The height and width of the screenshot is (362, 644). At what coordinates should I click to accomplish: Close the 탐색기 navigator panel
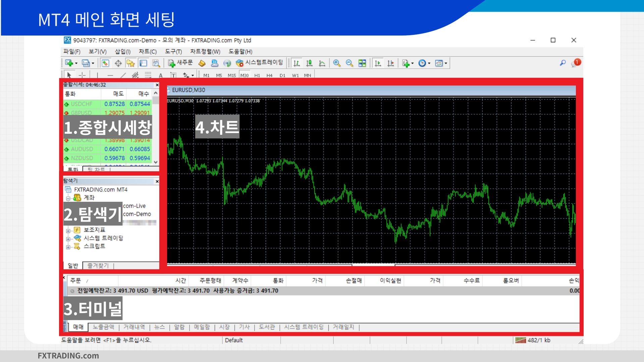coord(157,181)
